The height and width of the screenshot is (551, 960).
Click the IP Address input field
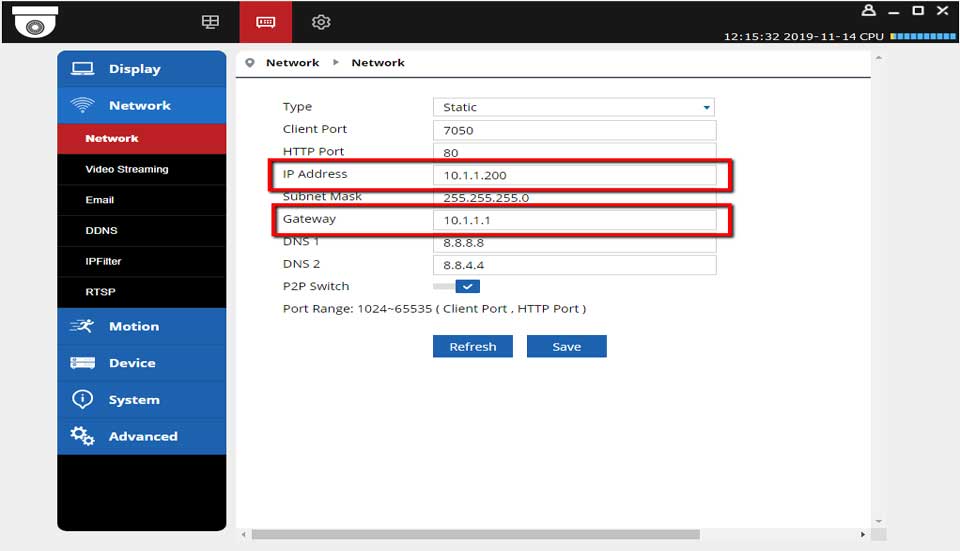click(574, 175)
